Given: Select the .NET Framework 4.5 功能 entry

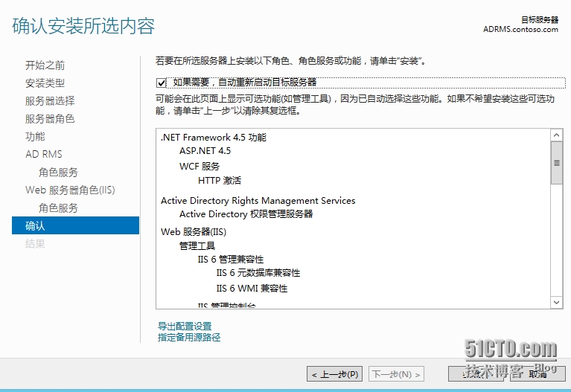Looking at the screenshot, I should 214,137.
